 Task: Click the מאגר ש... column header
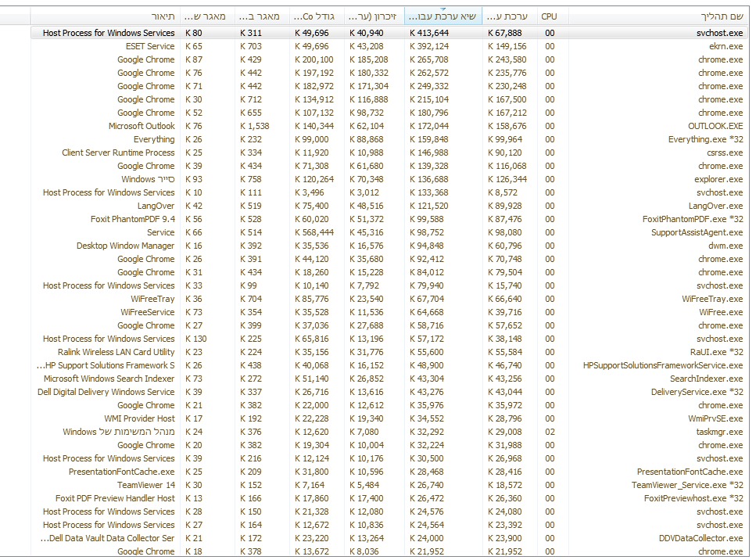click(x=207, y=16)
